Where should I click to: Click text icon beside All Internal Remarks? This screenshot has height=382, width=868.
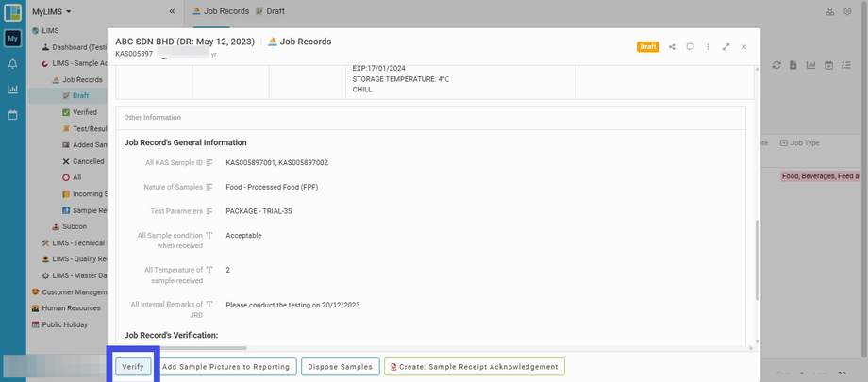(209, 305)
